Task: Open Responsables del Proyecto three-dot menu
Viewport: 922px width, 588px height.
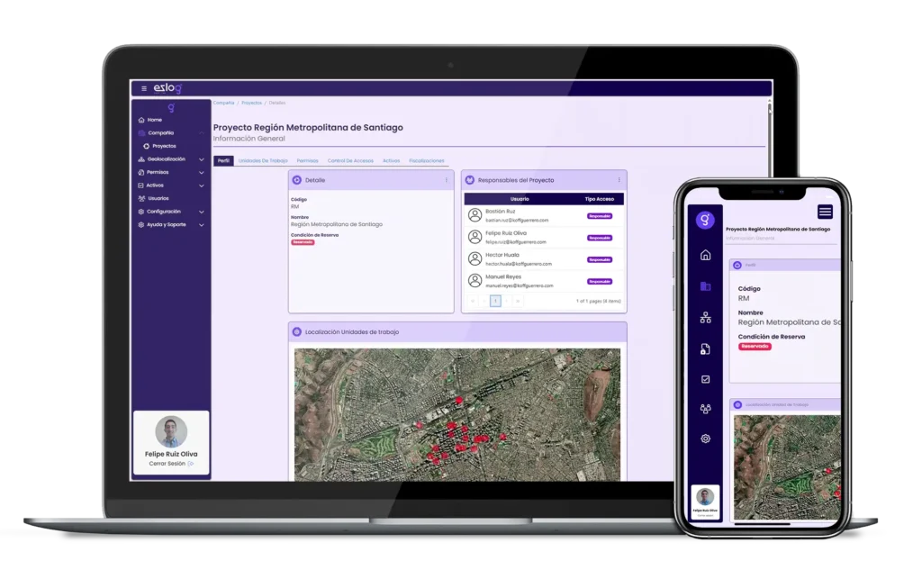Action: (619, 180)
